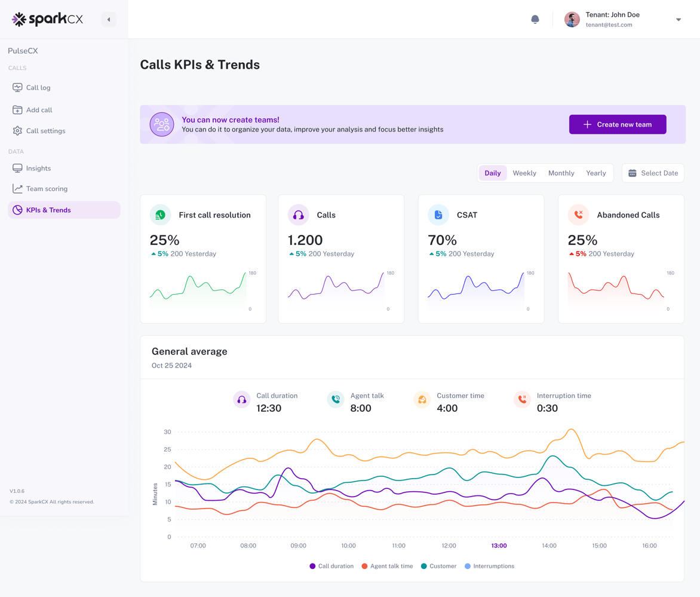Toggle Interruptions series in chart legend
The image size is (700, 597).
point(489,566)
